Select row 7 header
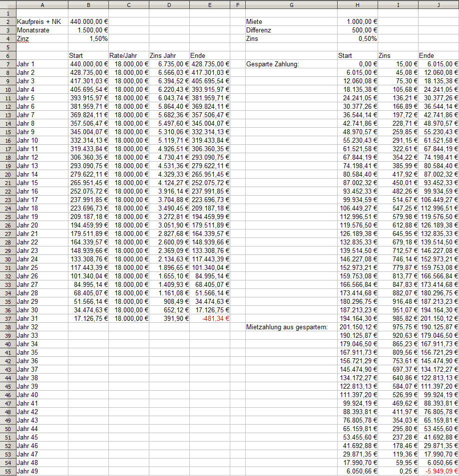The image size is (459, 476). point(8,64)
